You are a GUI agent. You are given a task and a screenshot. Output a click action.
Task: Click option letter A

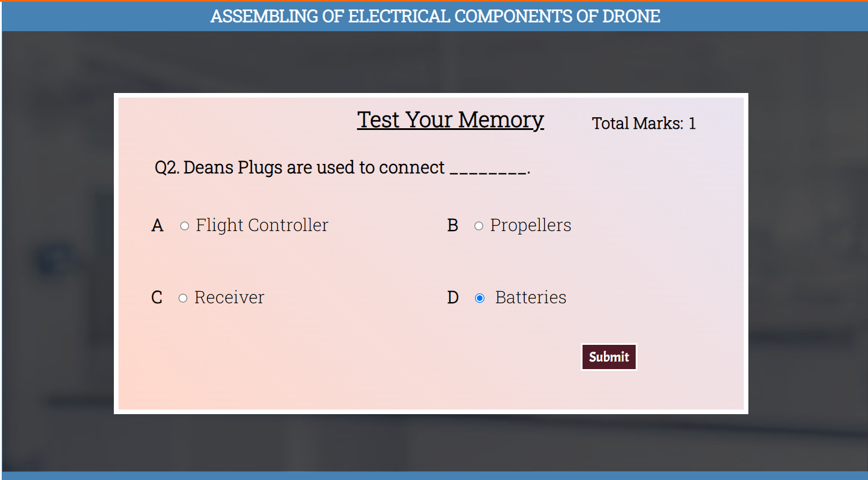coord(157,225)
